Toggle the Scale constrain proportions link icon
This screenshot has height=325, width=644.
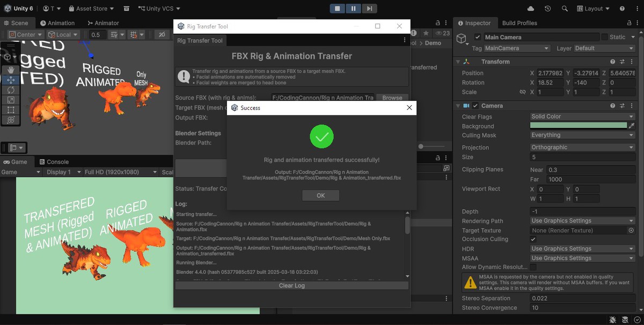(x=522, y=92)
